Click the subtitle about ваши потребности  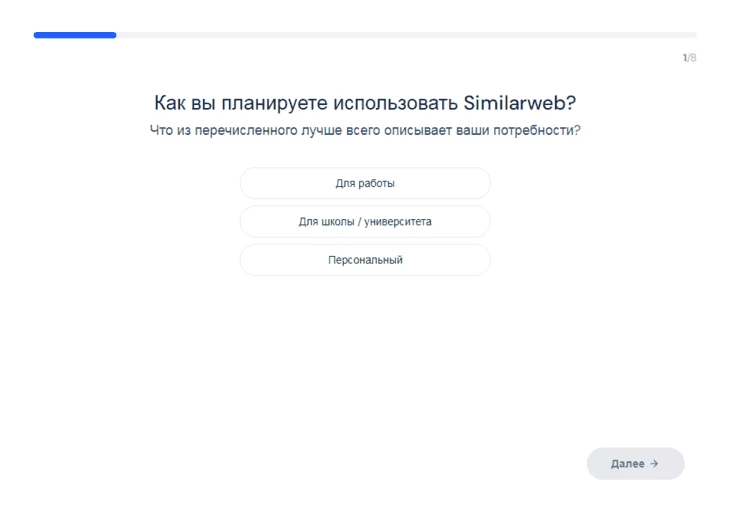tap(365, 130)
